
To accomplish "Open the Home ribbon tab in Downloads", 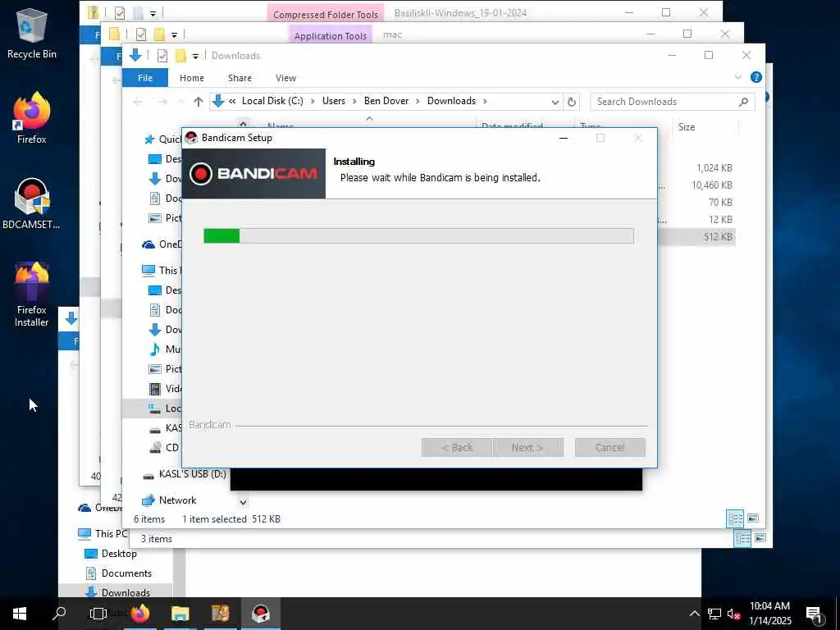I will (192, 78).
